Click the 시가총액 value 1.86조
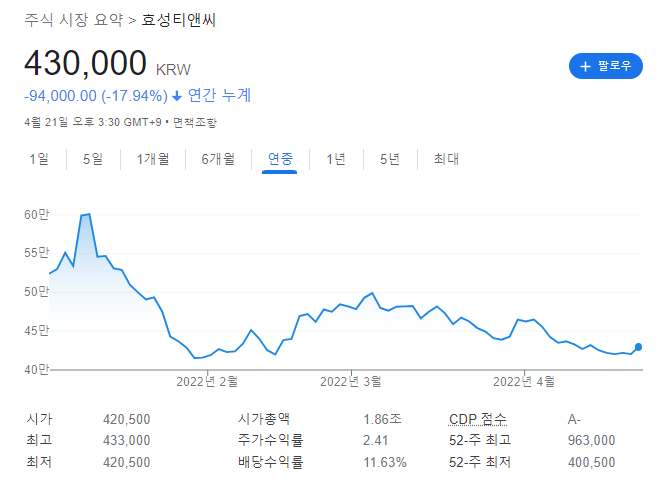 tap(382, 419)
